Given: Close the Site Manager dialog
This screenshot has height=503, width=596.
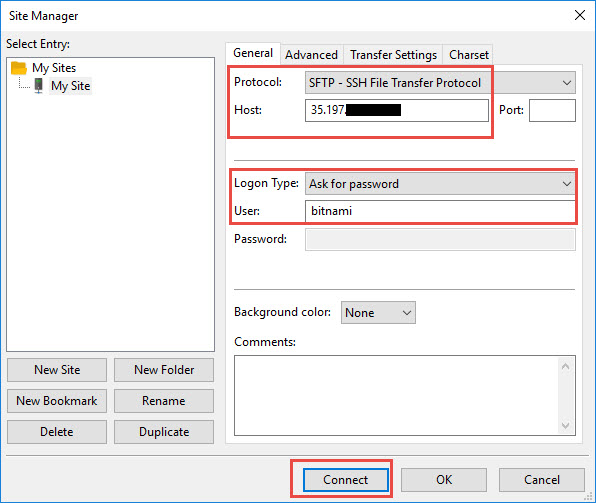Looking at the screenshot, I should click(x=580, y=16).
